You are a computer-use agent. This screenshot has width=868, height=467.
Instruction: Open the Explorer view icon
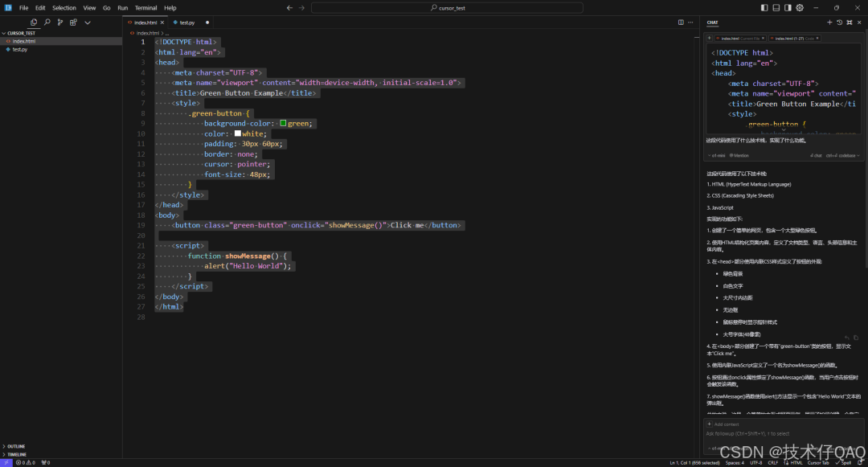point(34,23)
